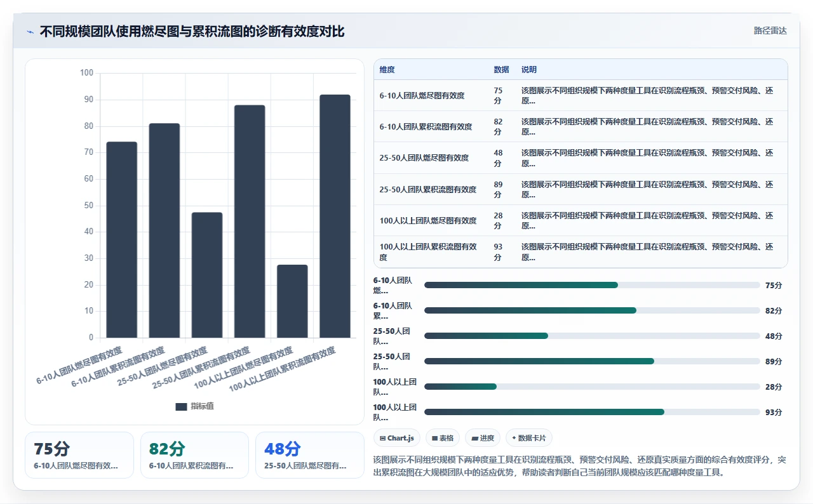Click the 数据卡片 tag button

(529, 438)
